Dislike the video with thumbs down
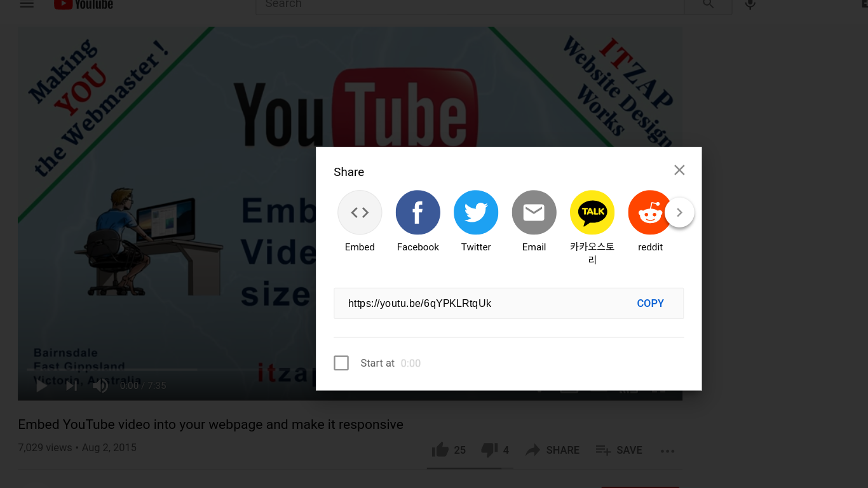Screen dimensions: 868x488 click(489, 450)
